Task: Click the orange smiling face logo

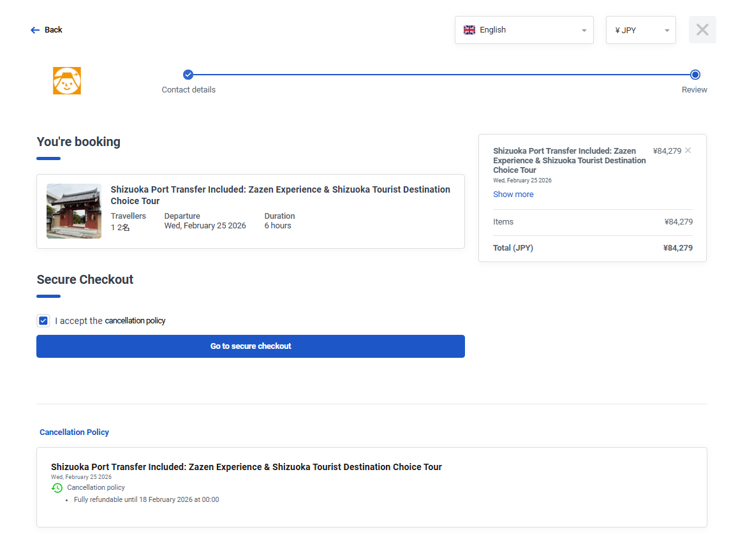Action: point(67,81)
